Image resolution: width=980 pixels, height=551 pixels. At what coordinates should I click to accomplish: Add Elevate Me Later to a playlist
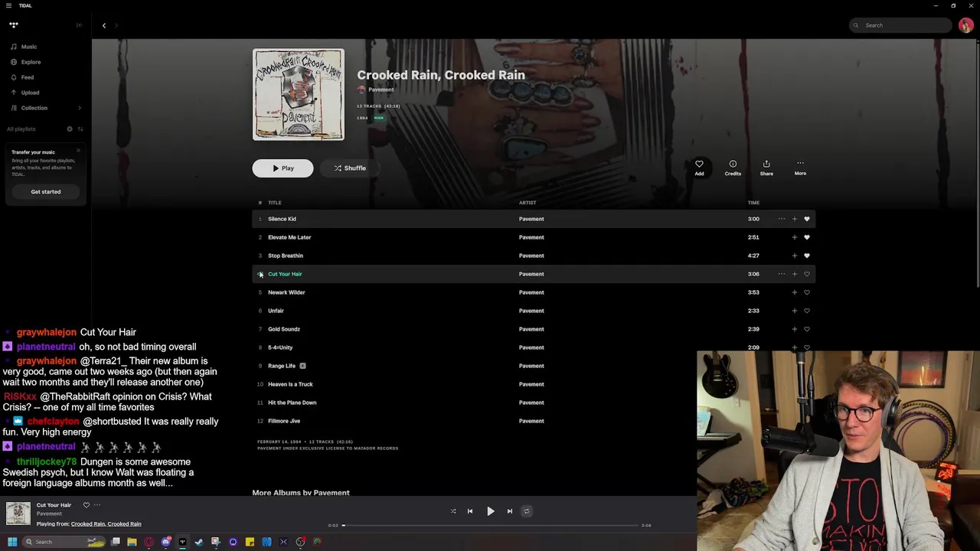click(794, 237)
